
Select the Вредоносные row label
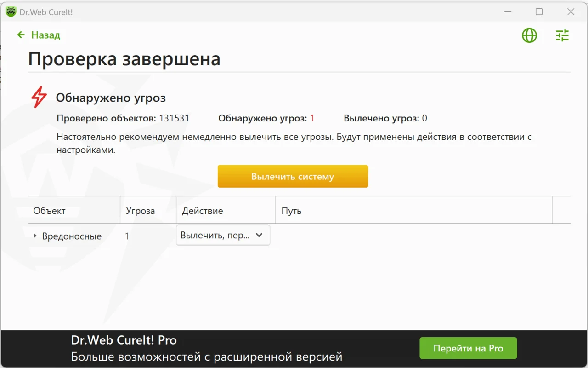pos(72,236)
